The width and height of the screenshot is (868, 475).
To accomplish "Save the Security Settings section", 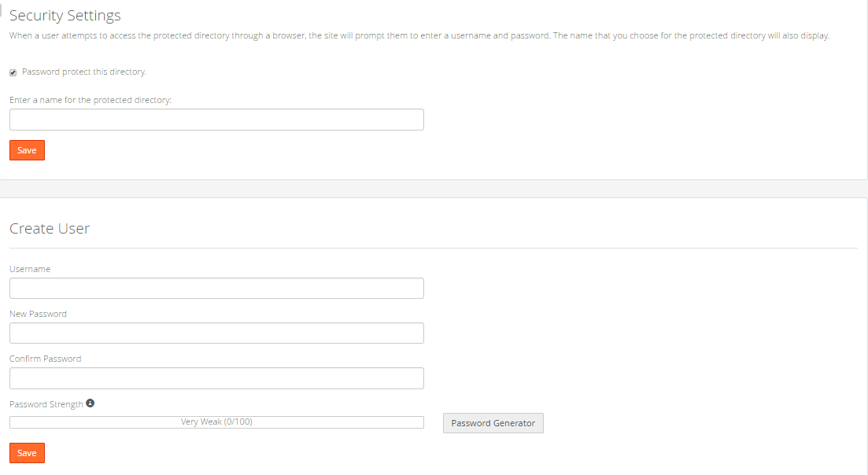I will tap(27, 150).
